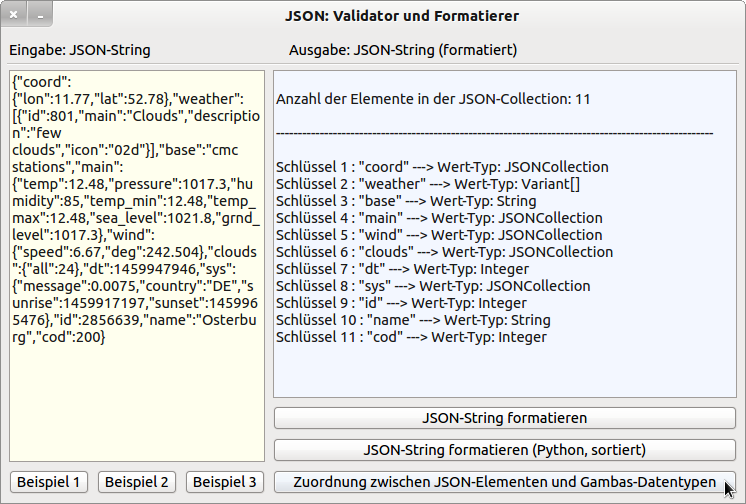Click the 'JSON-String formatieren' button
The width and height of the screenshot is (746, 504).
coord(504,417)
